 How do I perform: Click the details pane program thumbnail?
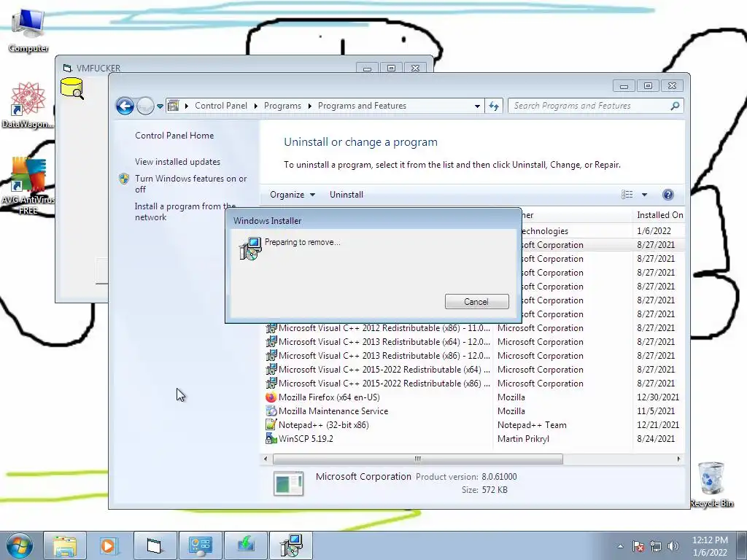(289, 483)
